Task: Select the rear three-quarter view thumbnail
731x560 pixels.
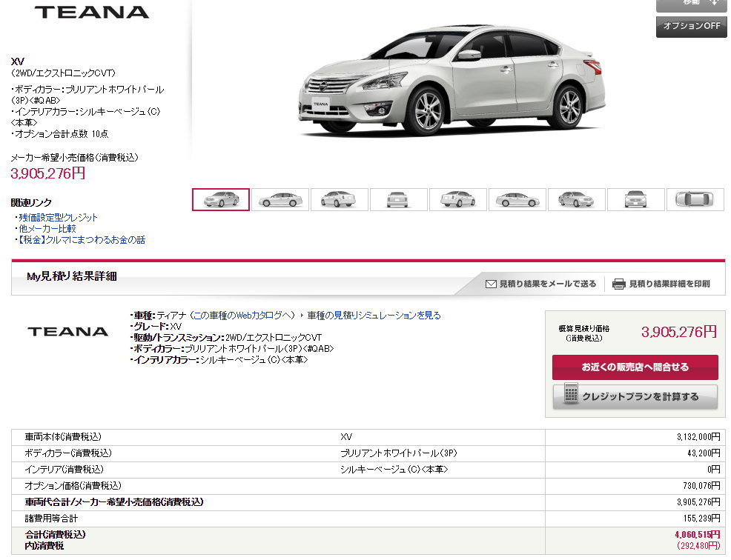Action: point(340,199)
